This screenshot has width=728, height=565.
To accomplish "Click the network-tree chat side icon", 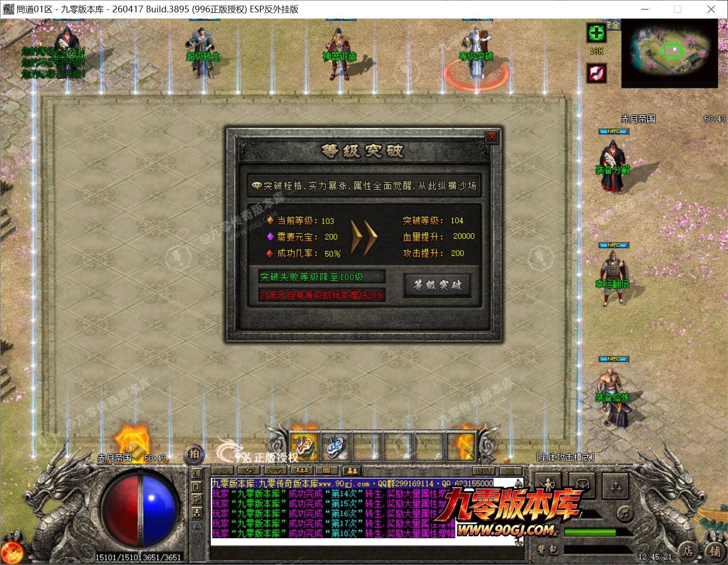I will point(197,513).
